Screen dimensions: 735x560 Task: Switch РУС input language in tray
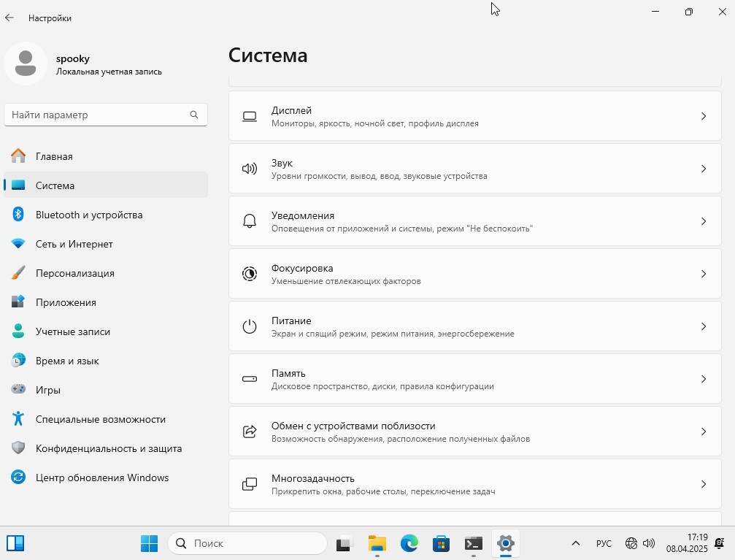604,543
